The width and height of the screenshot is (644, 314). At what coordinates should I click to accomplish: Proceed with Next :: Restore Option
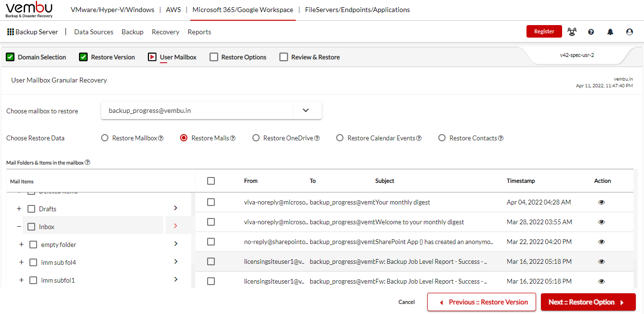(588, 302)
